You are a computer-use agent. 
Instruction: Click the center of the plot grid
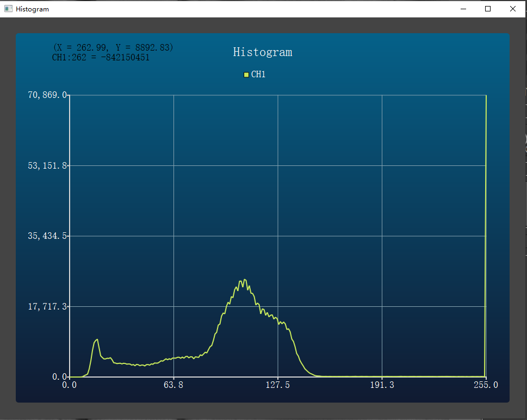click(x=277, y=236)
